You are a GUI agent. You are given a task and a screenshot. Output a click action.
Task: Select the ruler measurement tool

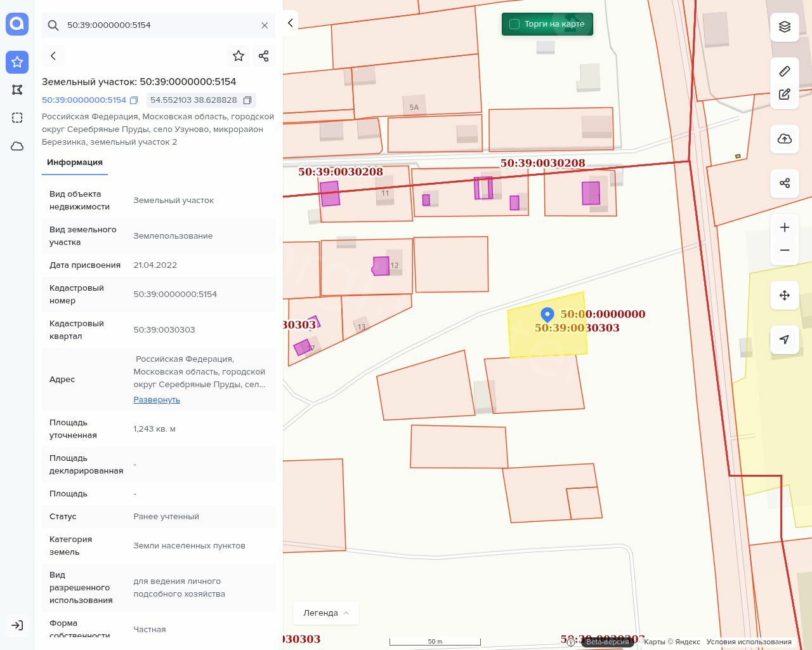(785, 71)
